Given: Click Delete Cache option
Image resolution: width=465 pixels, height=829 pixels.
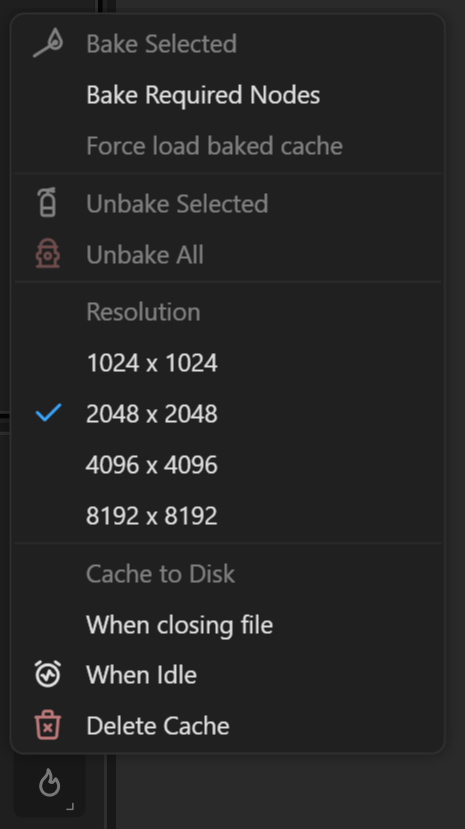Looking at the screenshot, I should (227, 725).
